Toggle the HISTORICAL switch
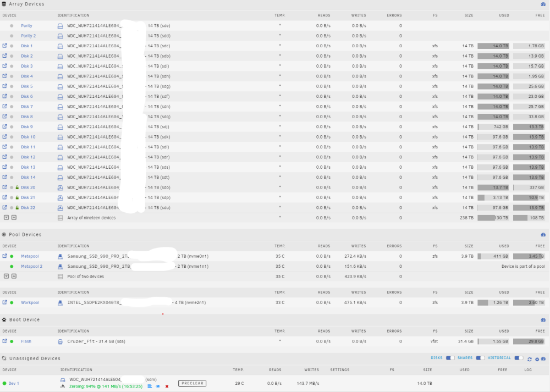Screen dimensions: 550x392 [x=519, y=358]
